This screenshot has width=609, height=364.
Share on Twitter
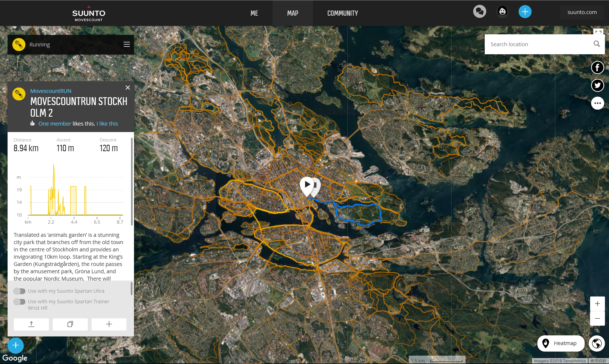(x=597, y=85)
